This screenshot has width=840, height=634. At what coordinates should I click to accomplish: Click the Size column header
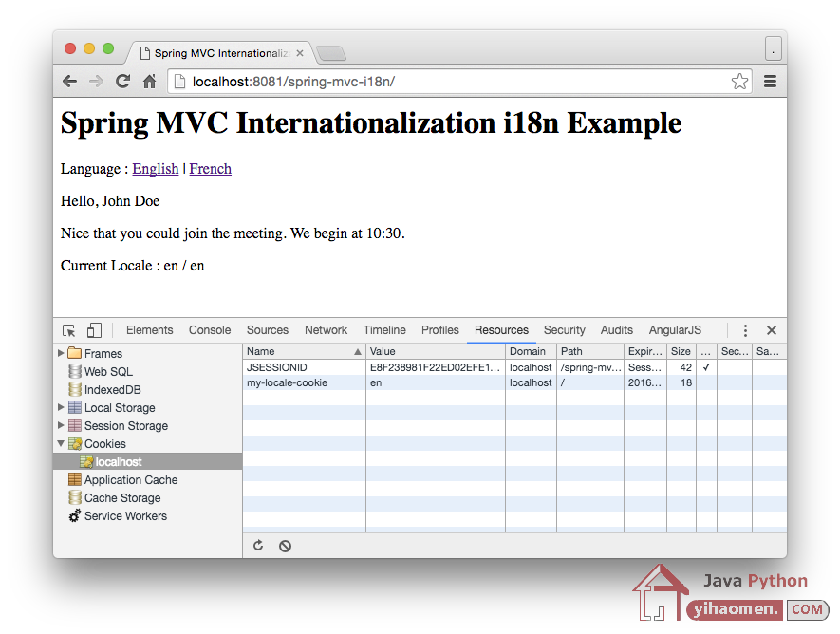click(x=681, y=351)
